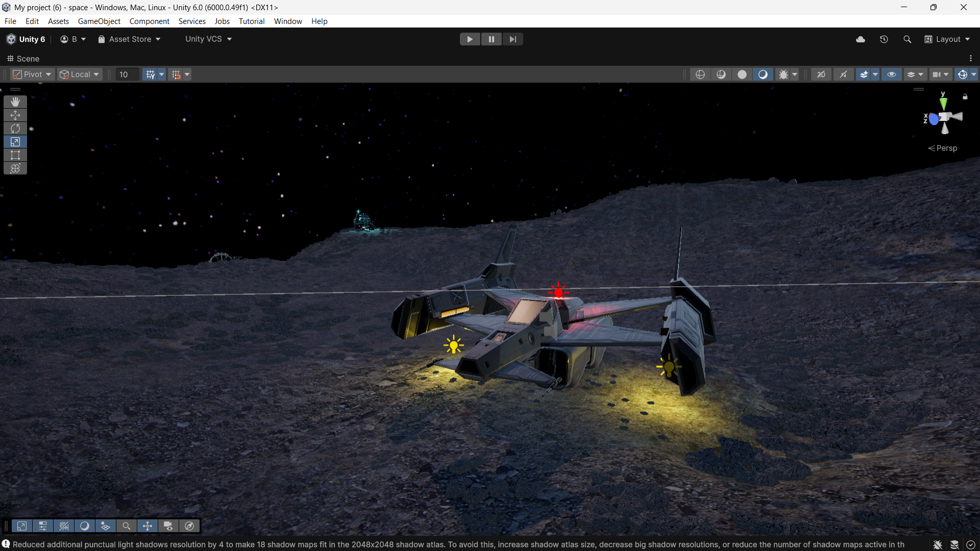980x551 pixels.
Task: Switch to unlit draw mode
Action: (742, 74)
